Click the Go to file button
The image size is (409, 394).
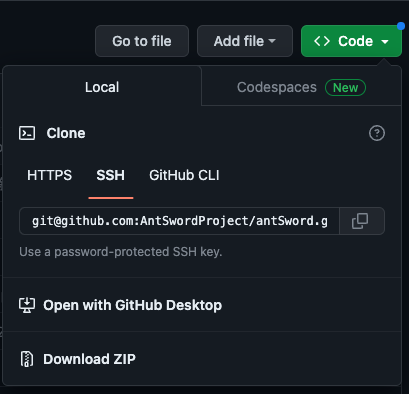tap(142, 41)
